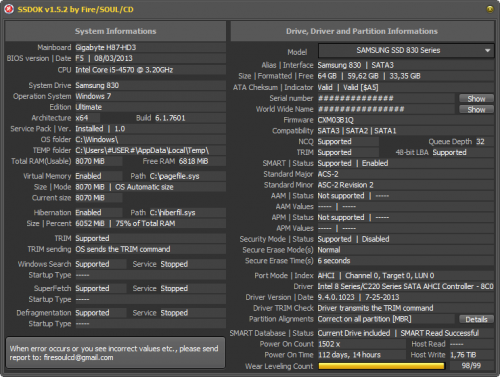Click hibernation size 6052 MiB
The height and width of the screenshot is (377, 500).
coord(90,223)
